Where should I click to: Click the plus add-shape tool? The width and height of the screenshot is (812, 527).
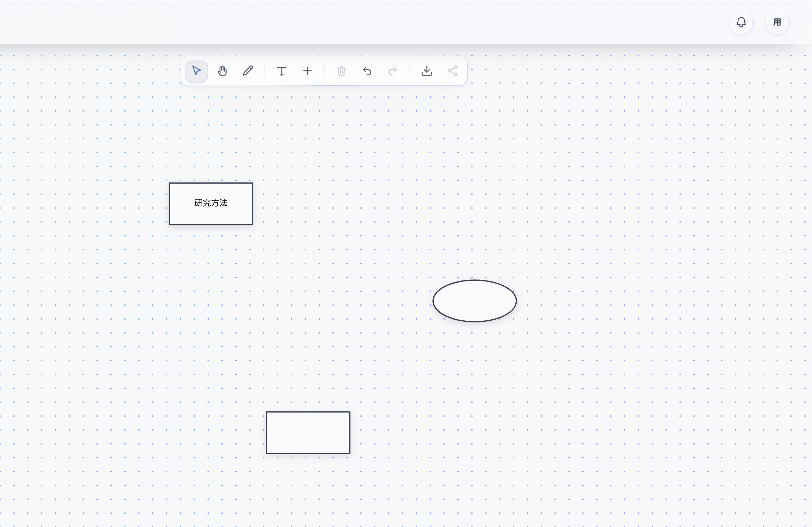click(307, 71)
